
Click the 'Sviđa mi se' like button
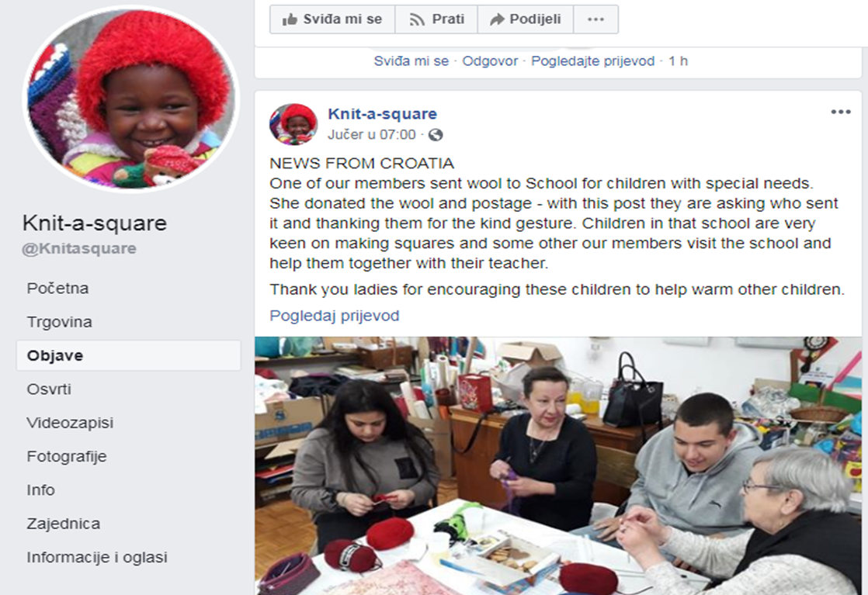(x=332, y=19)
